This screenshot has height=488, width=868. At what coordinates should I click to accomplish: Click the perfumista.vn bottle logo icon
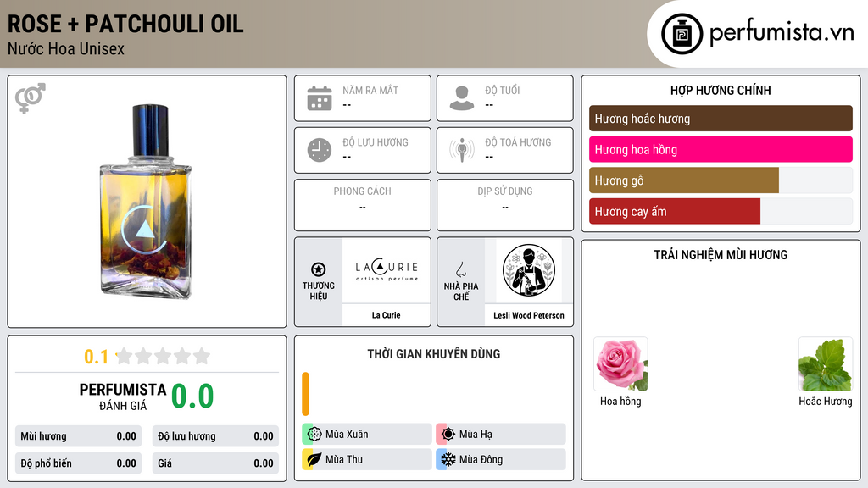(682, 34)
